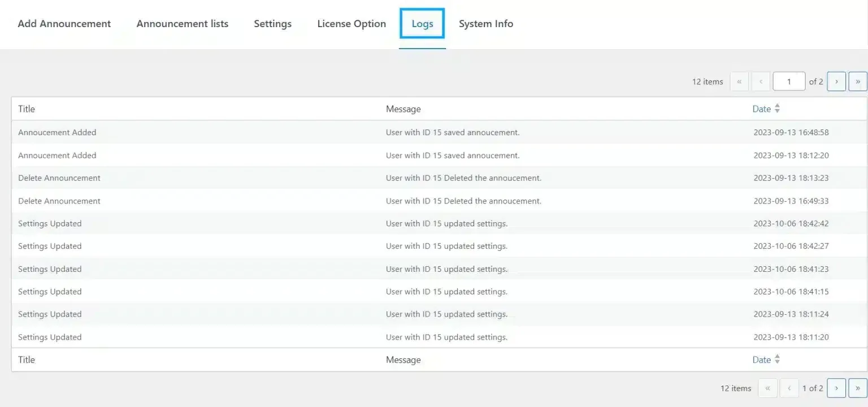Screen dimensions: 868x407
Task: Toggle Date sort order in bottom header
Action: [776, 360]
